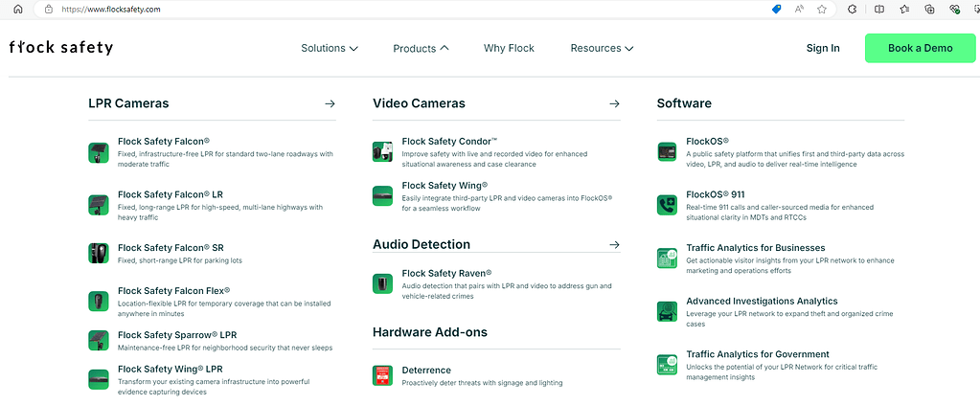The image size is (980, 405).
Task: Click Traffic Analytics for Businesses icon
Action: point(668,259)
